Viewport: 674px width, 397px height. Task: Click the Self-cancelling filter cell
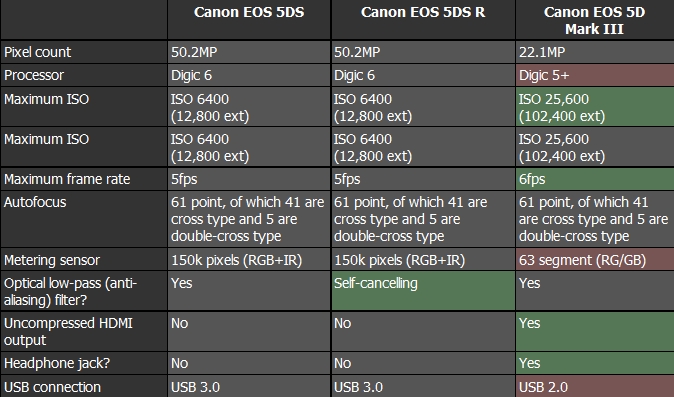423,290
